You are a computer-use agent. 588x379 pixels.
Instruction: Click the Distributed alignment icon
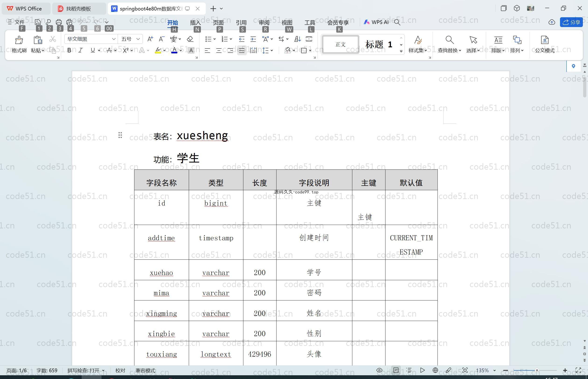tap(253, 50)
